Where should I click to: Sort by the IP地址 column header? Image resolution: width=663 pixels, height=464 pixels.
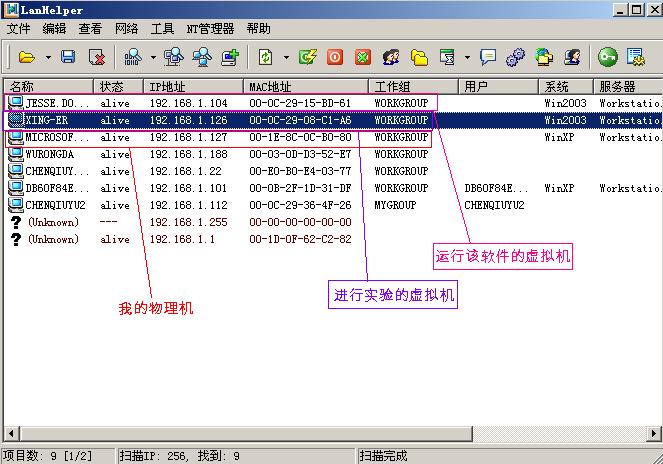point(193,86)
